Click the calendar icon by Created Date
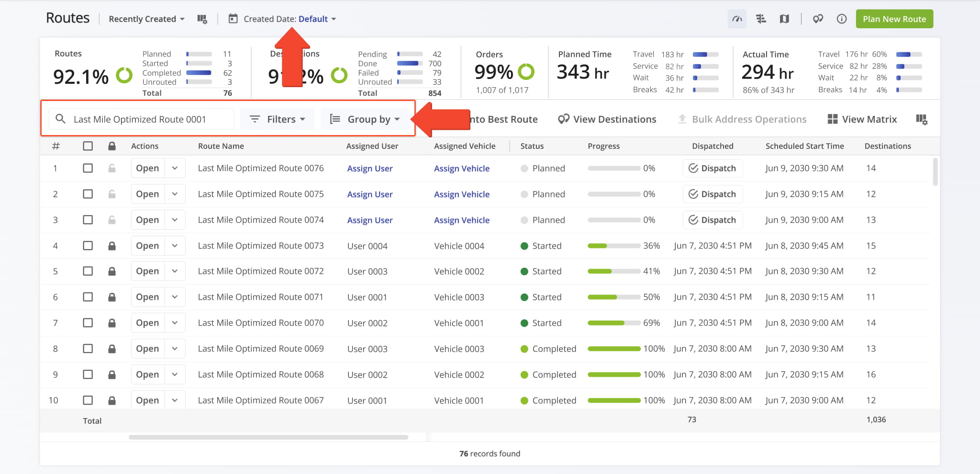The width and height of the screenshot is (980, 474). (x=233, y=19)
